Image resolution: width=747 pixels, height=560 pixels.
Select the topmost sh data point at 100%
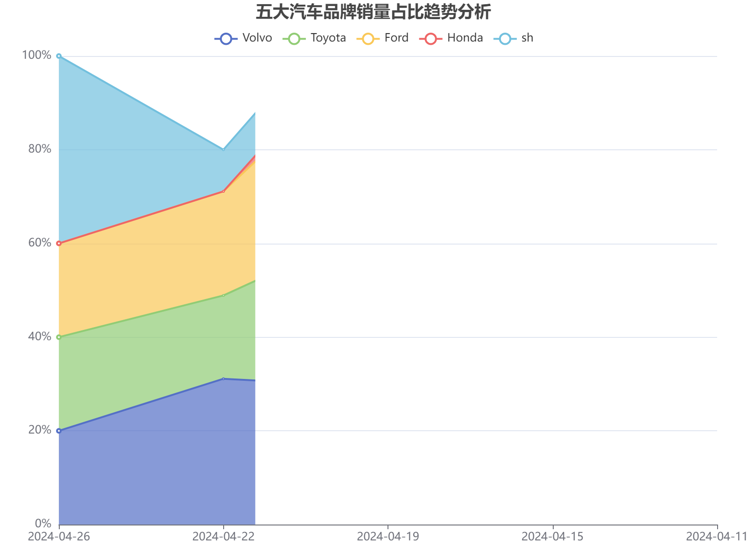[x=59, y=55]
